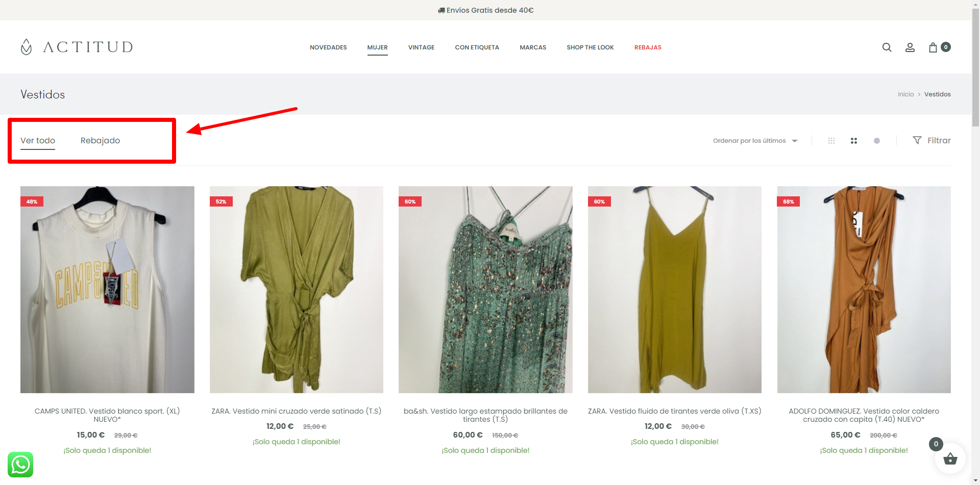
Task: Open ADOLFO DOMINGUEZ rust dress thumbnail
Action: point(864,290)
